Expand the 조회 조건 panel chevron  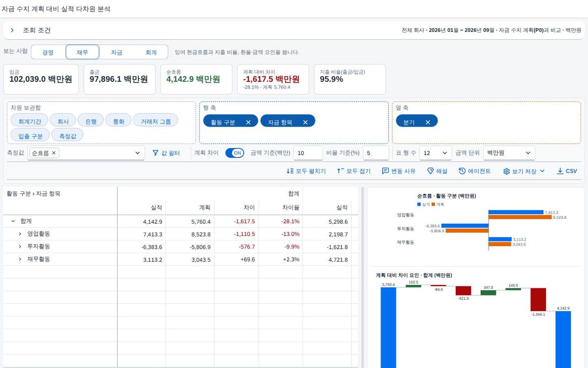click(x=12, y=30)
